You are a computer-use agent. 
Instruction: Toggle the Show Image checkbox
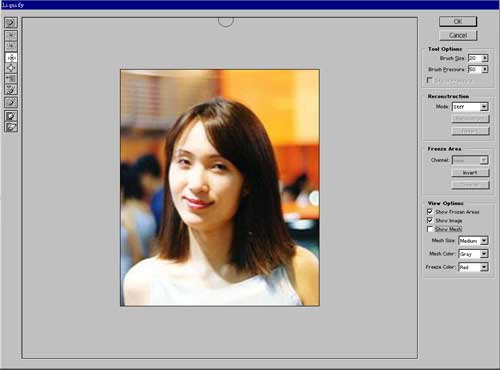pyautogui.click(x=430, y=220)
